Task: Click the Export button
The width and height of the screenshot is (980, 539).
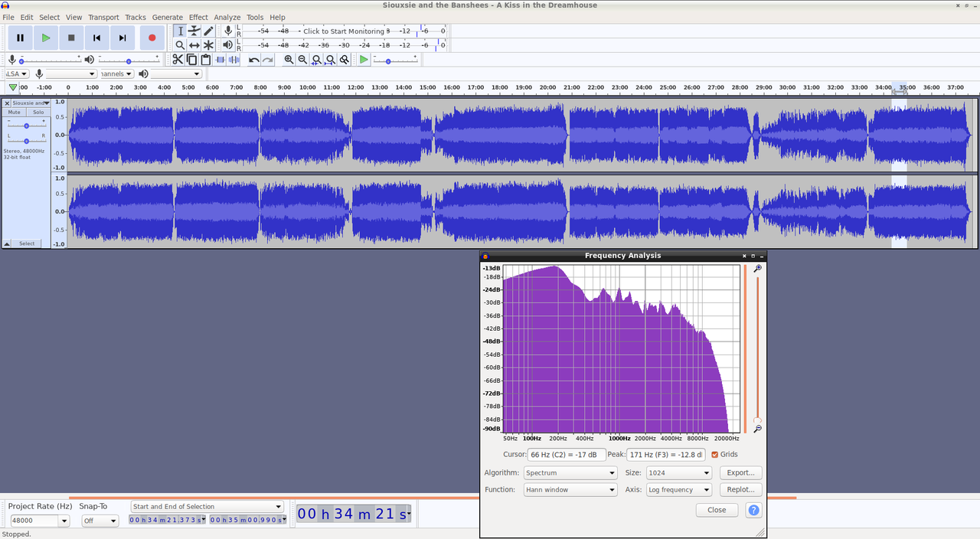Action: click(x=740, y=473)
